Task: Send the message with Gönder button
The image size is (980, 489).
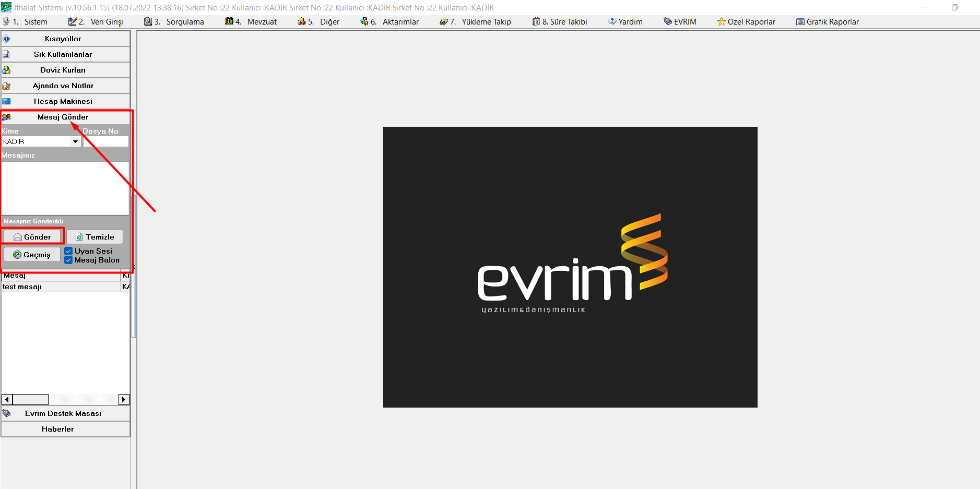Action: 32,237
